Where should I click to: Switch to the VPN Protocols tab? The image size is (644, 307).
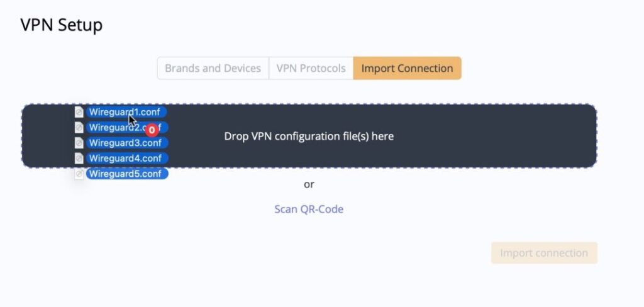311,69
